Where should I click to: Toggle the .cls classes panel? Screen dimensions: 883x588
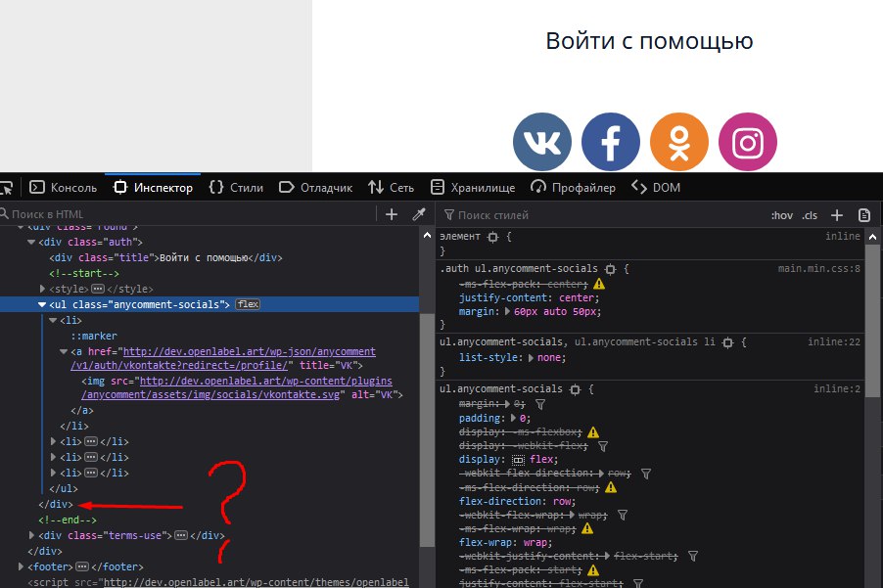[810, 215]
